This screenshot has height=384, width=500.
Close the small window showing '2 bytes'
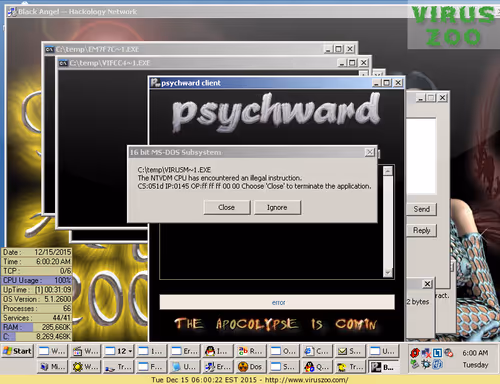pyautogui.click(x=427, y=284)
